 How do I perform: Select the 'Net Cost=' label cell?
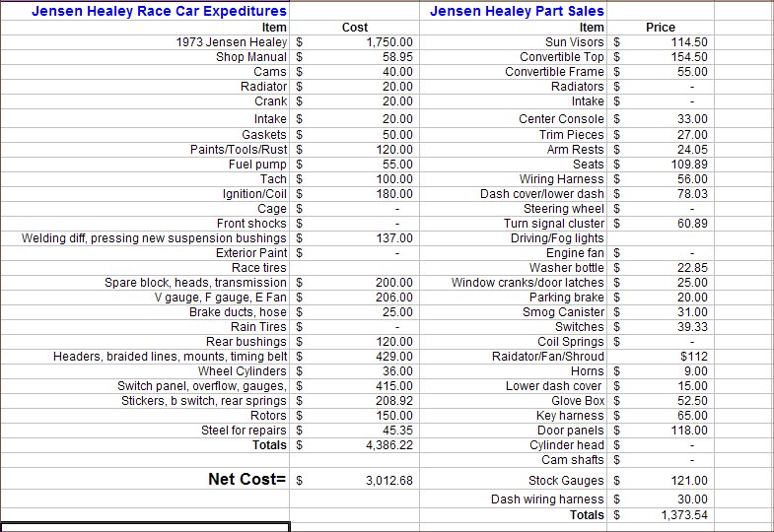coord(145,479)
